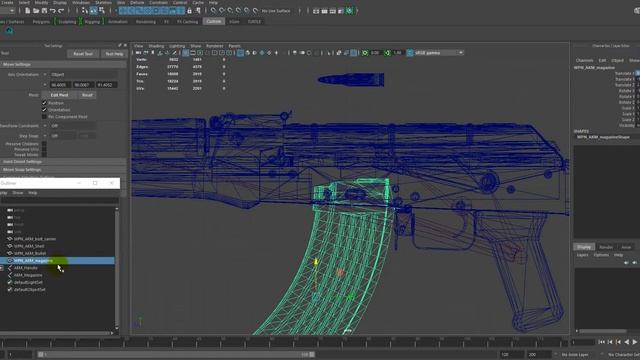
Task: Click the green render settings icon in the top toolbar
Action: point(349,11)
